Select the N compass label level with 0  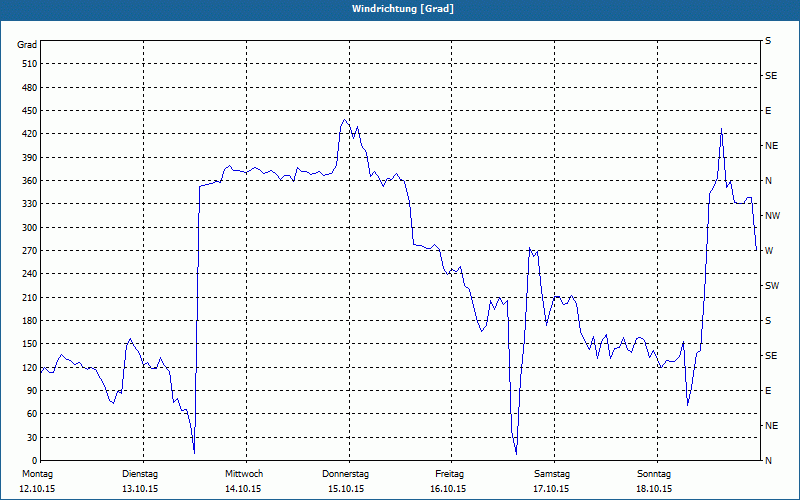coord(769,461)
